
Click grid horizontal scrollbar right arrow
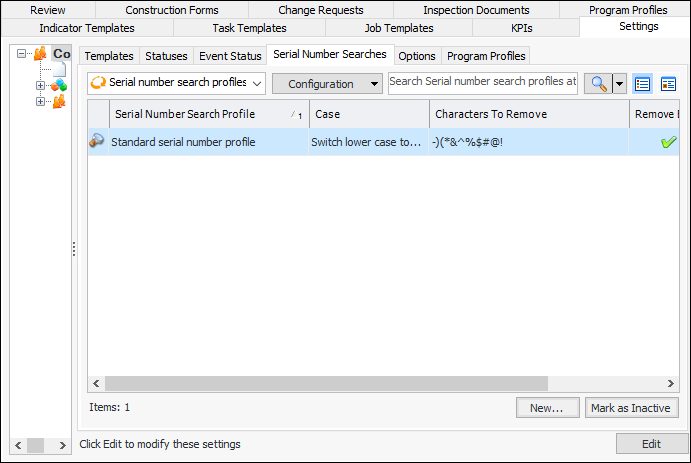[x=670, y=383]
